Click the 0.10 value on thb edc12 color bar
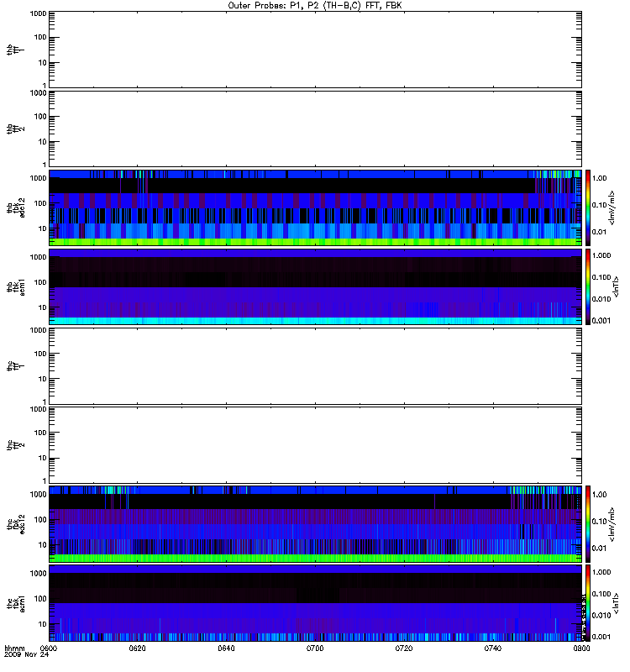The image size is (630, 672). click(x=599, y=205)
